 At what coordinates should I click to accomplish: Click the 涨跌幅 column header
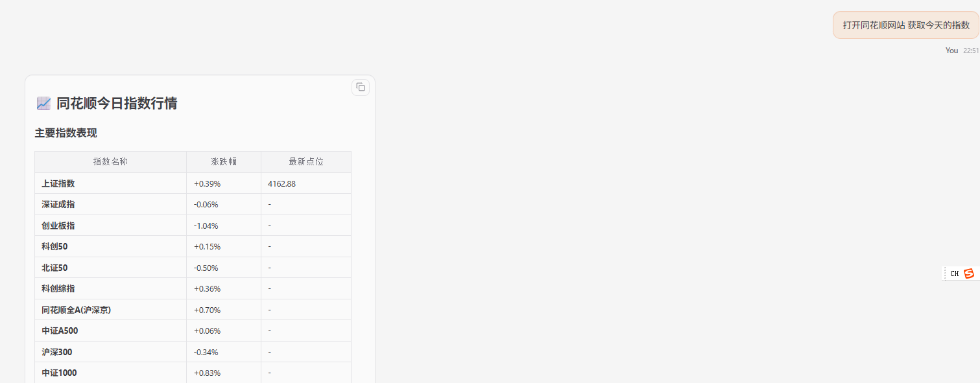pos(224,162)
